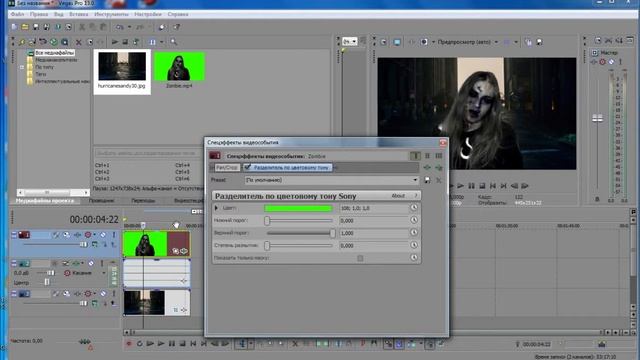This screenshot has width=640, height=360.
Task: Toggle the show mask only checkbox
Action: point(360,258)
